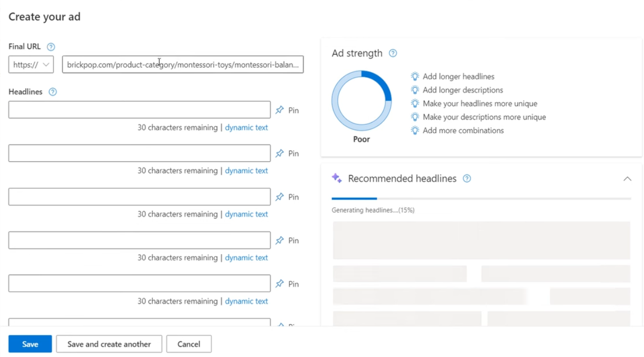This screenshot has height=357, width=644.
Task: Insert dynamic text in first headline
Action: tap(246, 128)
